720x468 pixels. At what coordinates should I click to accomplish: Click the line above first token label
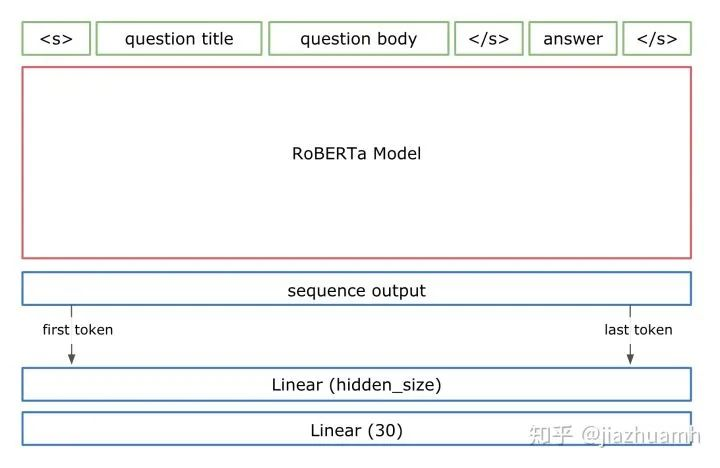pos(72,312)
